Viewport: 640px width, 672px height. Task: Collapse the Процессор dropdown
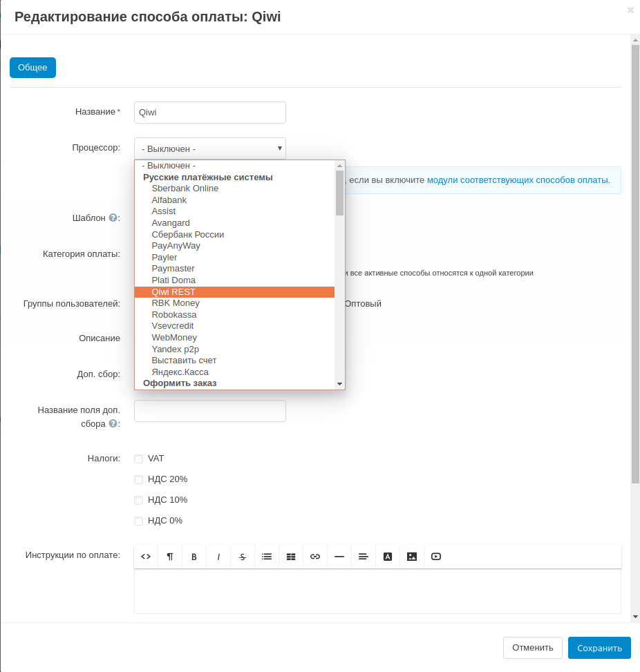[x=209, y=148]
